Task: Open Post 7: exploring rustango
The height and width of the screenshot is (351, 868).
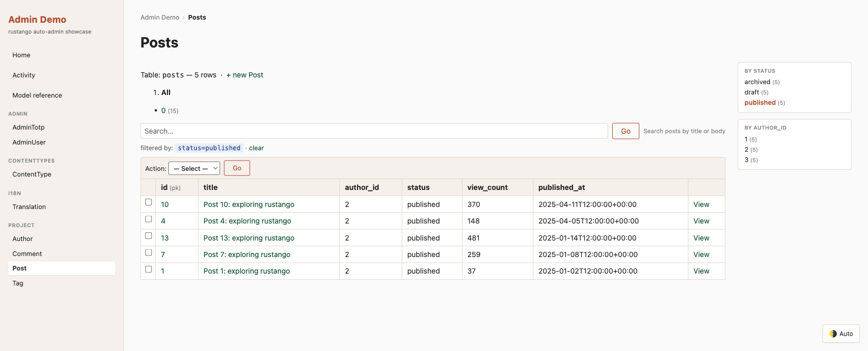Action: 247,254
